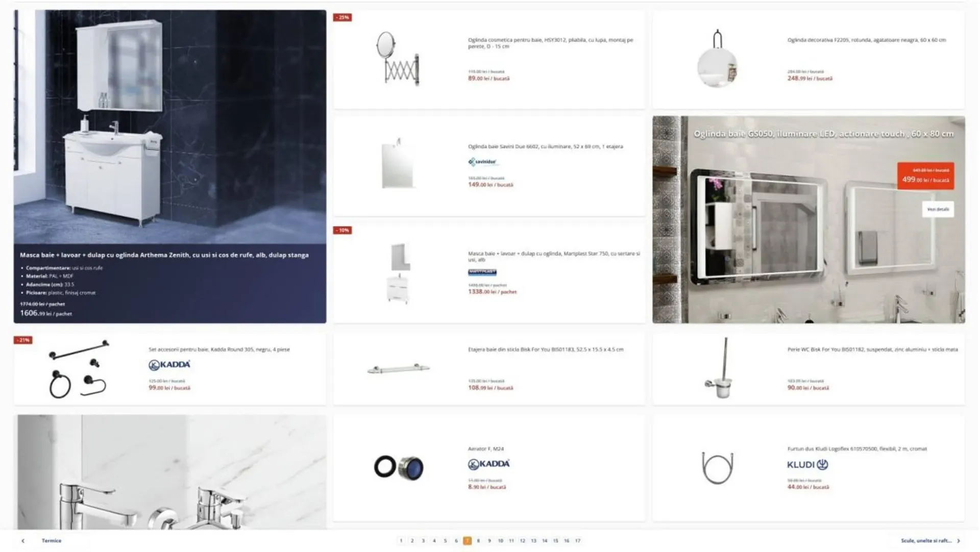Screen dimensions: 980x552
Task: Click the 499 lei price tag
Action: coord(925,176)
